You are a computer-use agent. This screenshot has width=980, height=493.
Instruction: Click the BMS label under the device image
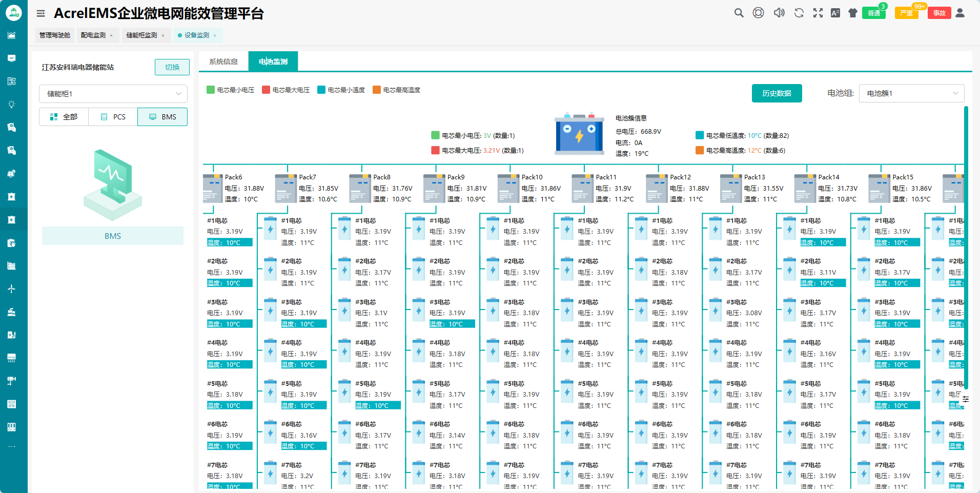pos(113,236)
